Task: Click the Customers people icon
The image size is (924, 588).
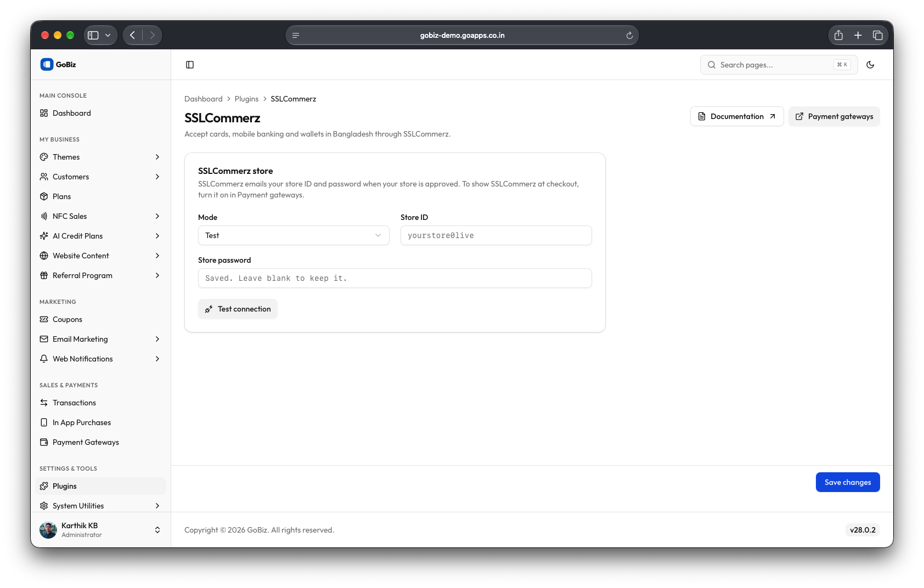Action: (44, 177)
